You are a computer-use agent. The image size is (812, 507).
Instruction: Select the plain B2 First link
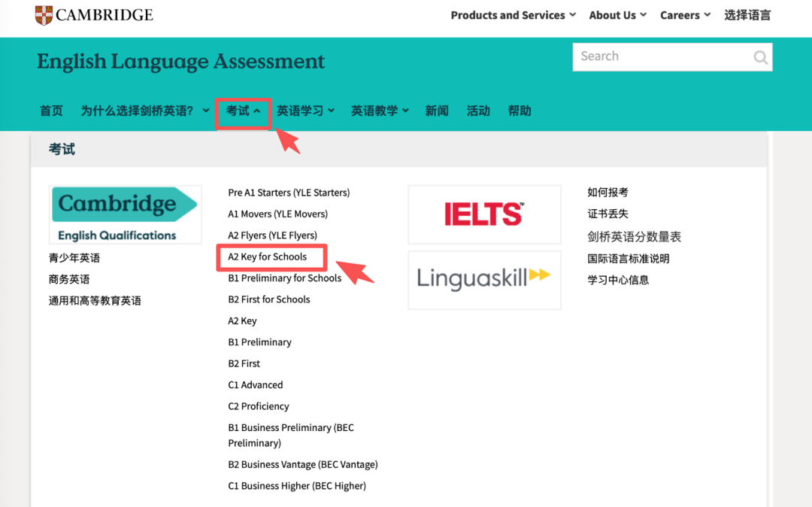click(244, 363)
